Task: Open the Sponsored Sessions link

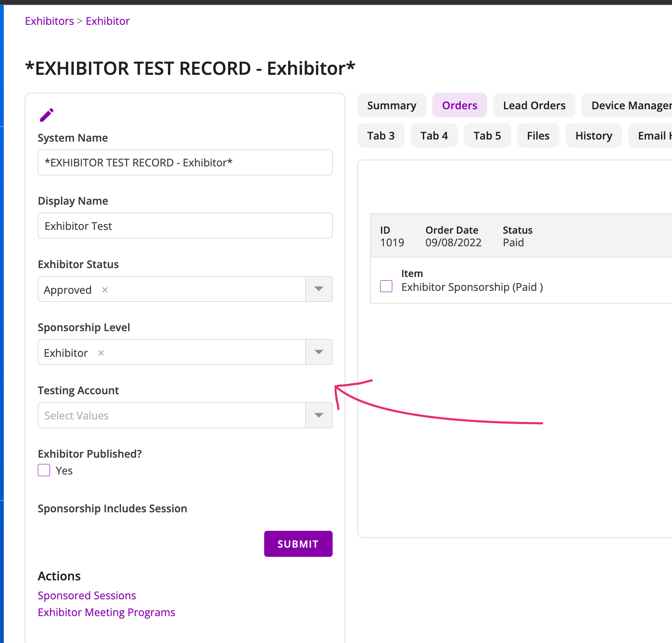Action: tap(87, 596)
